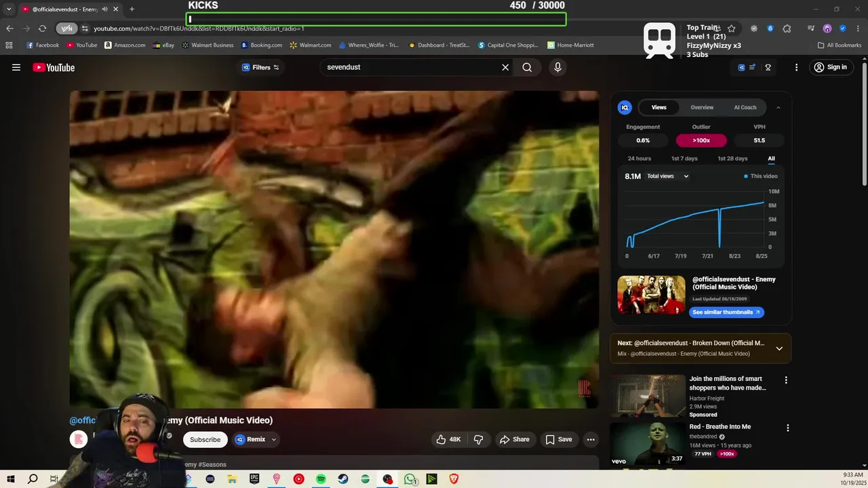868x488 pixels.
Task: Select the 1st 28 days range
Action: coord(732,159)
